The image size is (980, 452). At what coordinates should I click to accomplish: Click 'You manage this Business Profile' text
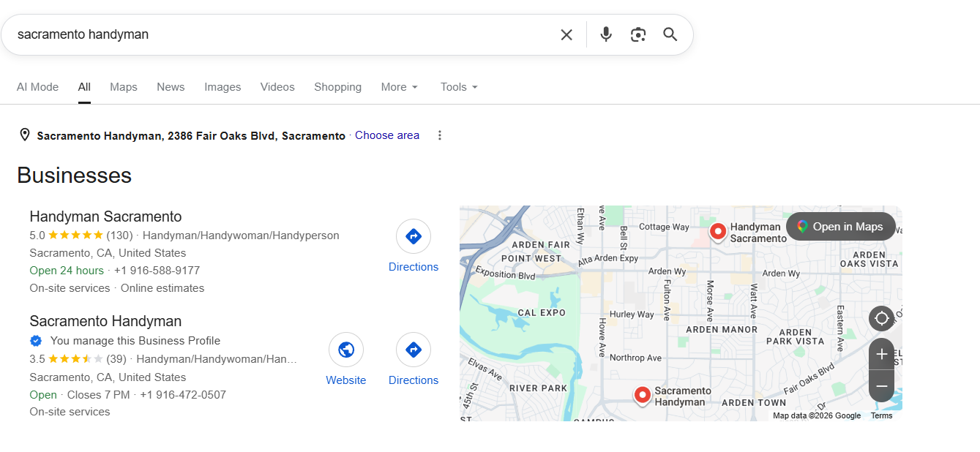(135, 341)
